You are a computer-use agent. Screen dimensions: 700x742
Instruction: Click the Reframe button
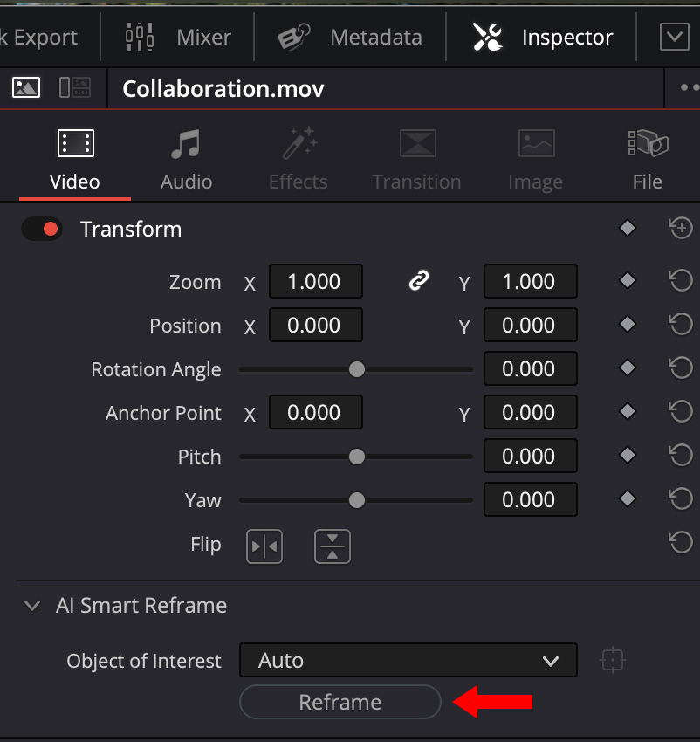340,703
